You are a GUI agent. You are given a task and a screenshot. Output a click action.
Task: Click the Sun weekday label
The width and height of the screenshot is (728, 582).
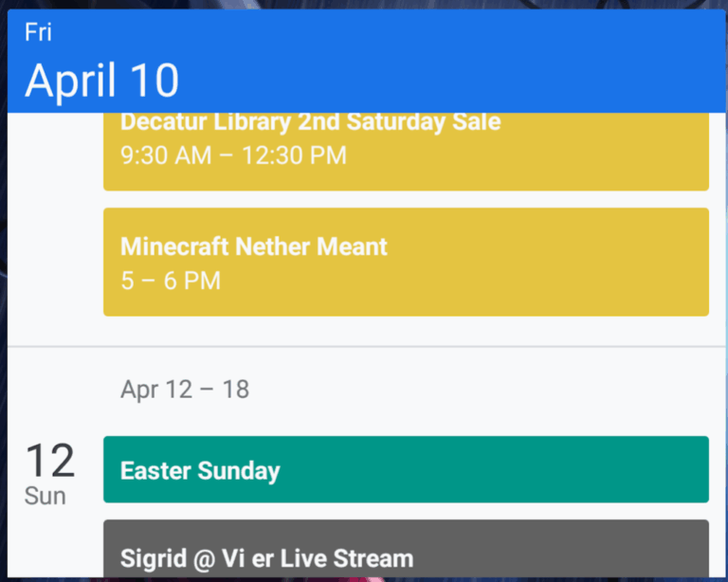pyautogui.click(x=45, y=496)
